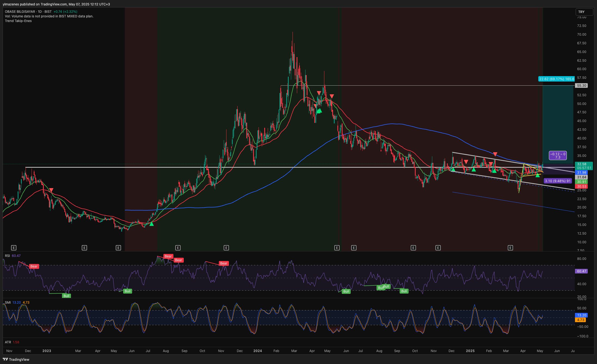Click the Vol volume data notice text
This screenshot has width=597, height=364.
click(49, 16)
